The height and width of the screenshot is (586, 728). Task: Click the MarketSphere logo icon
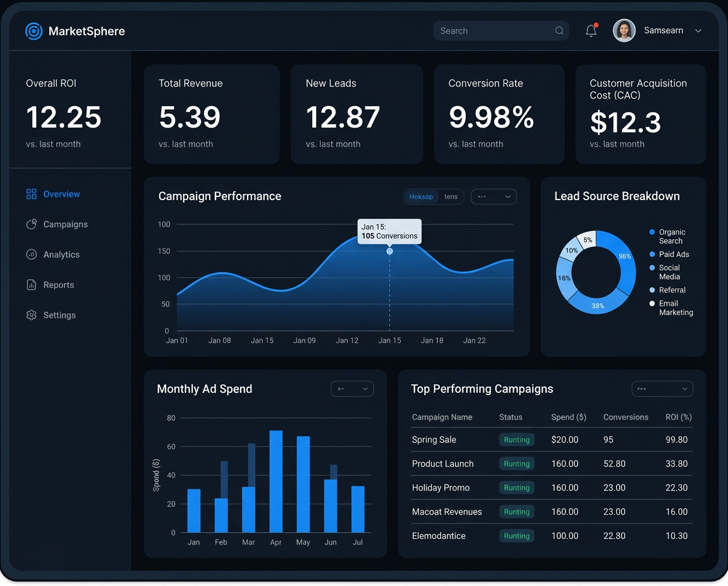[x=33, y=30]
